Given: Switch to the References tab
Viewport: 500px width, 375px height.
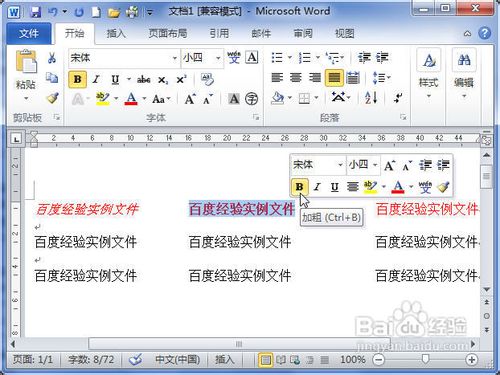Looking at the screenshot, I should coord(219,33).
